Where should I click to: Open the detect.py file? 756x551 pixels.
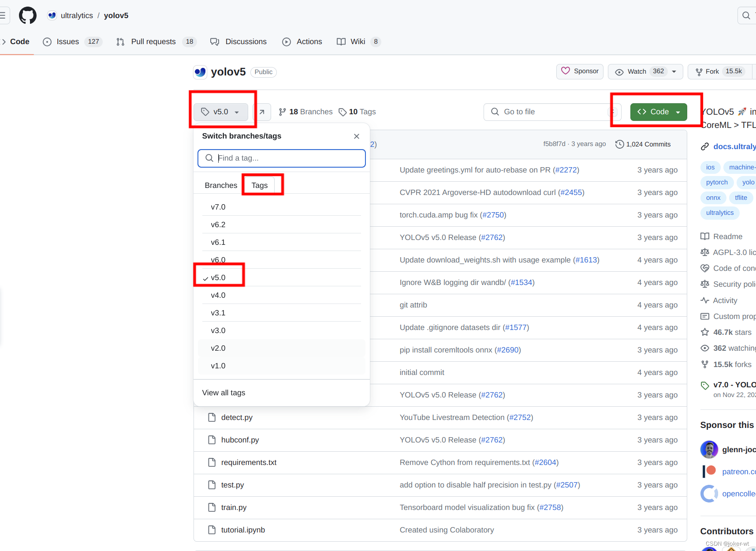[x=237, y=417]
